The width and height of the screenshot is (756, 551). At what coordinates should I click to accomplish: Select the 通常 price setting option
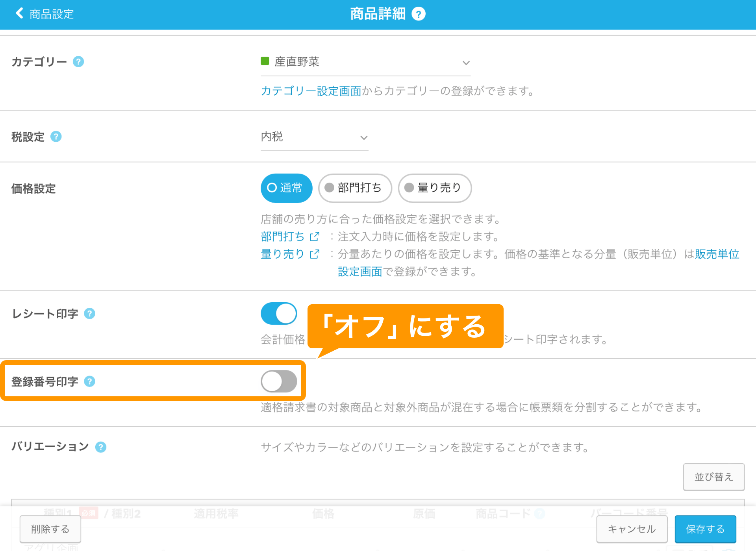286,188
